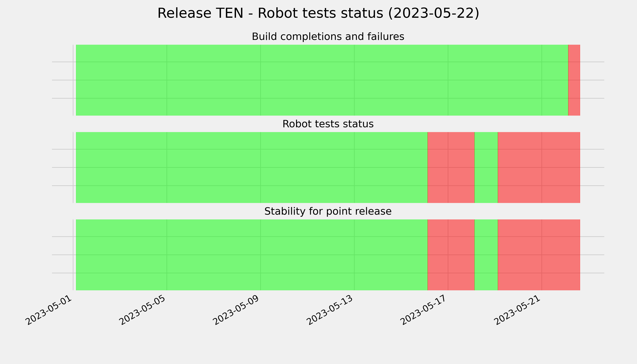
Task: Click small green gap in Robot tests status
Action: pos(486,167)
